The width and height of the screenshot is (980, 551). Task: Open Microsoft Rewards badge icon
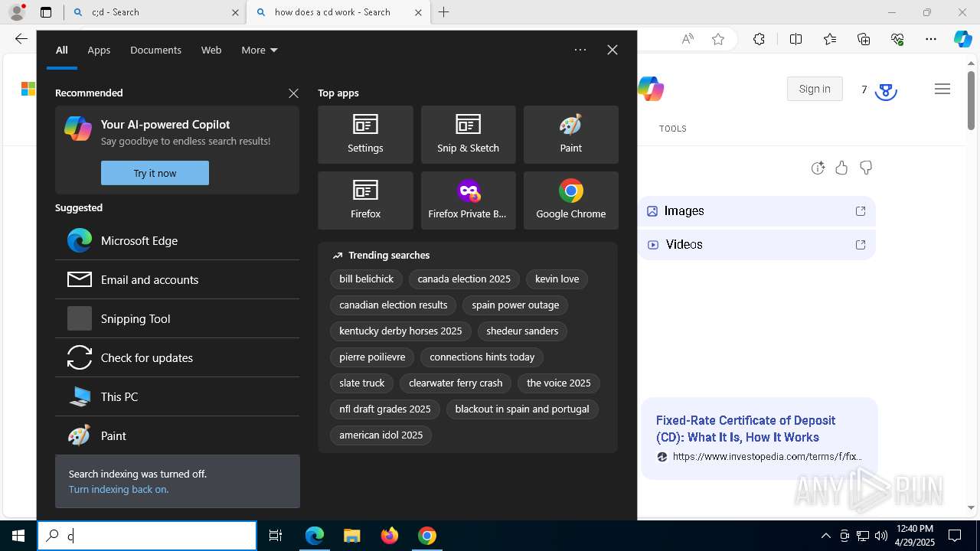pos(886,90)
